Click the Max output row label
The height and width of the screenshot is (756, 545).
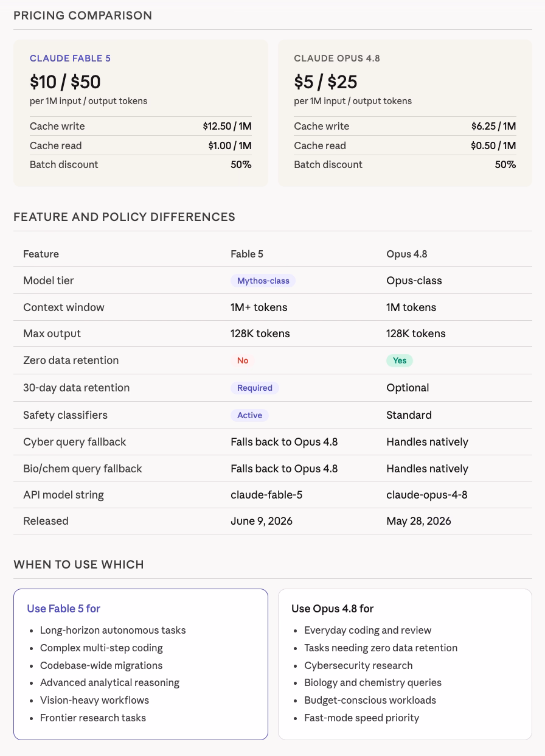pos(52,334)
